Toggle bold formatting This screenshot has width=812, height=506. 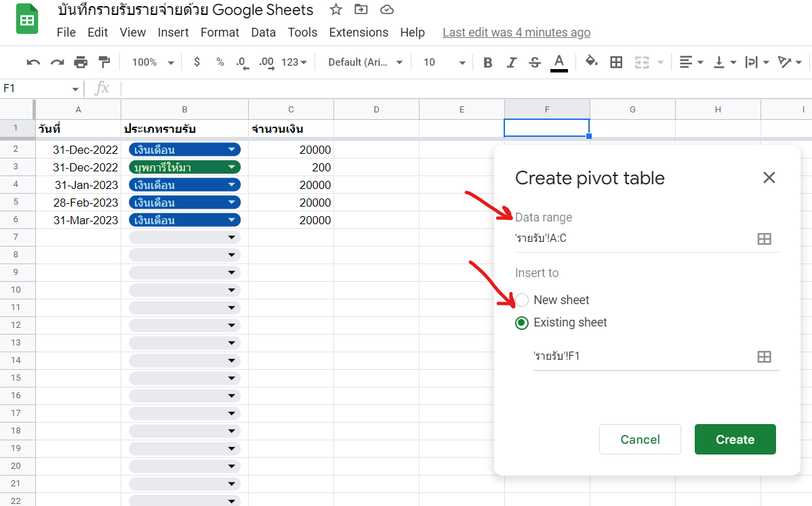click(x=487, y=62)
